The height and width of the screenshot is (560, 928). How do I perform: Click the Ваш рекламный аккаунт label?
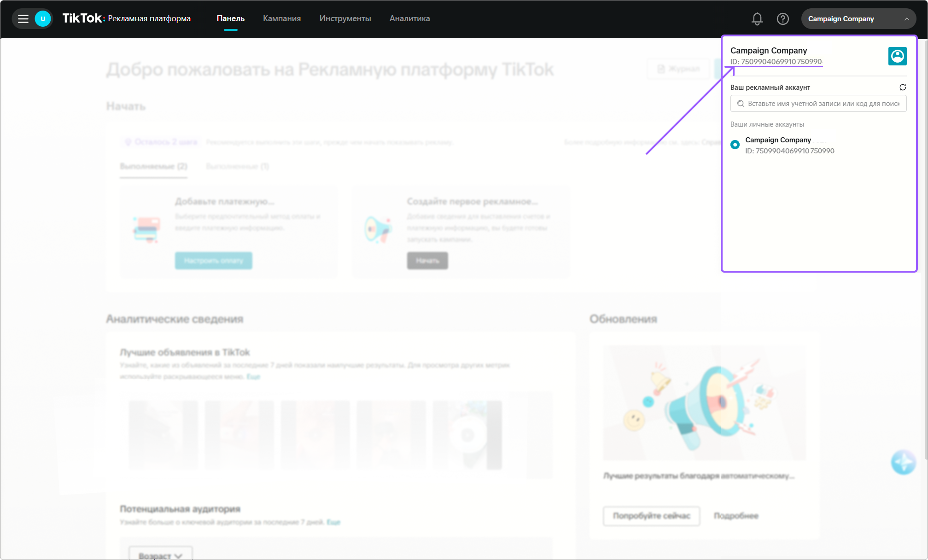[x=770, y=87]
